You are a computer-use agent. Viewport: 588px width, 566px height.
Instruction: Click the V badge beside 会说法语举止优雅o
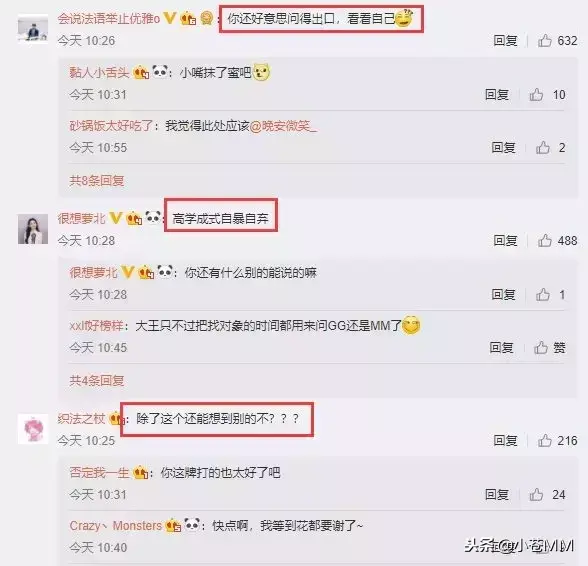pyautogui.click(x=170, y=18)
